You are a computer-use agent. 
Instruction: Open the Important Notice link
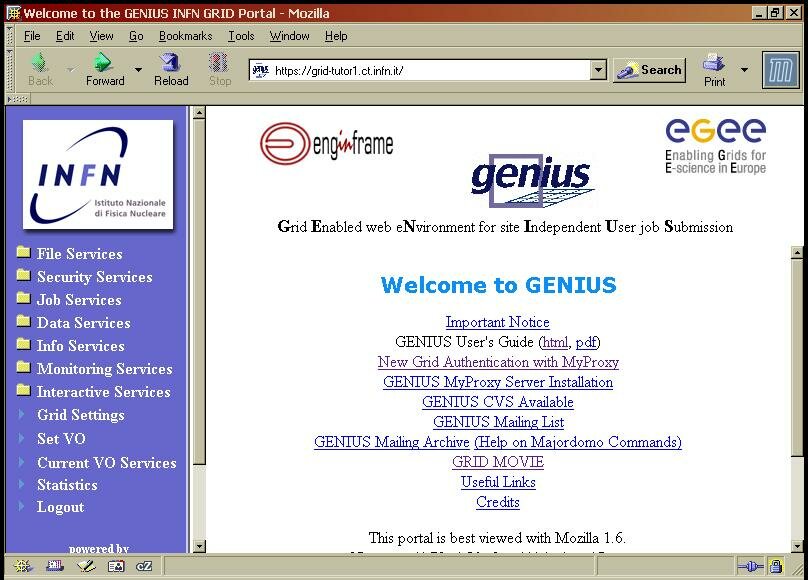497,322
